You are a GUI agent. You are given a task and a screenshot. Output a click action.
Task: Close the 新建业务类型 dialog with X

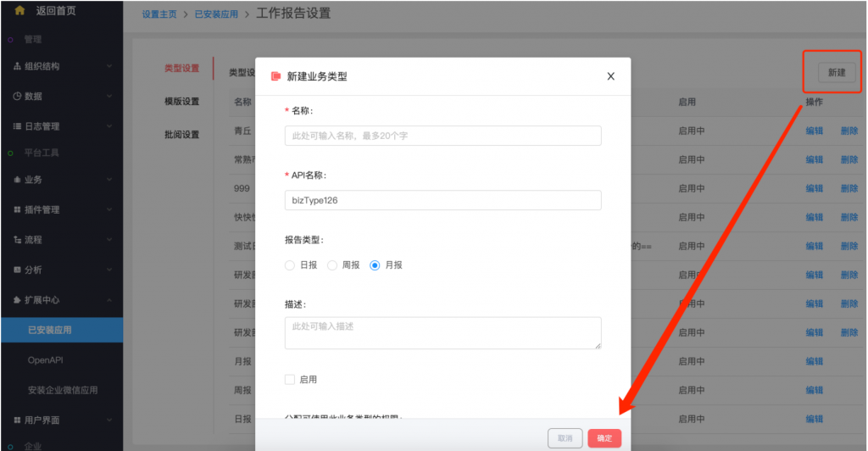point(610,76)
